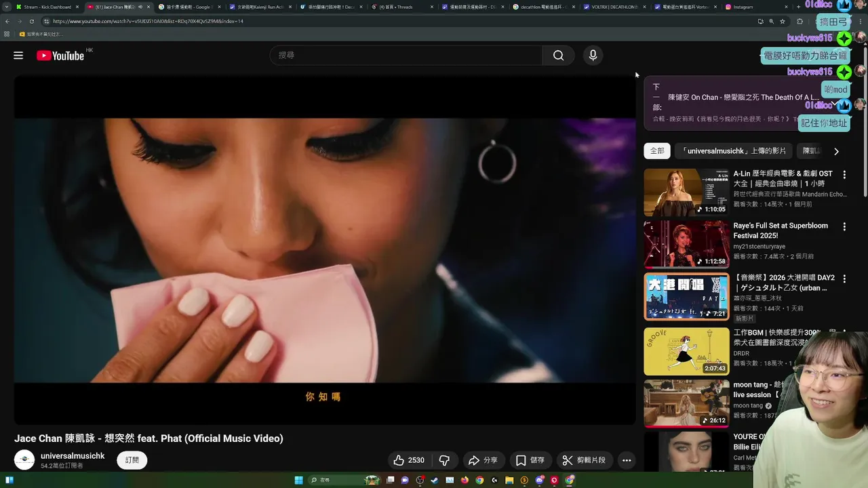Image resolution: width=868 pixels, height=488 pixels.
Task: Open A-Lin 歷年經典電影 video title
Action: coord(783,178)
